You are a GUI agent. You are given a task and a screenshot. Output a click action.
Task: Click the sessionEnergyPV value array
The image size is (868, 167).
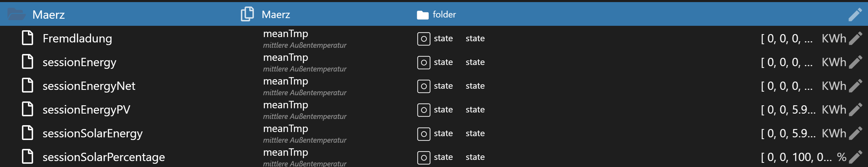(x=788, y=110)
